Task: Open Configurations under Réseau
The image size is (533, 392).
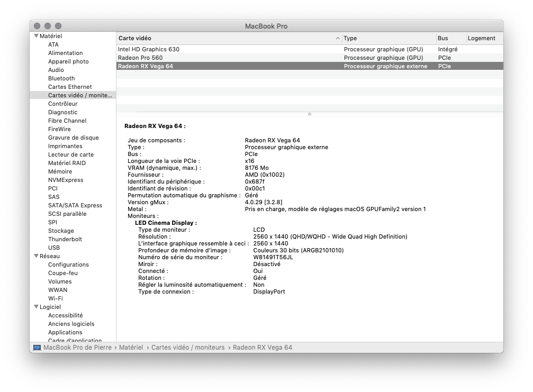Action: coord(68,265)
